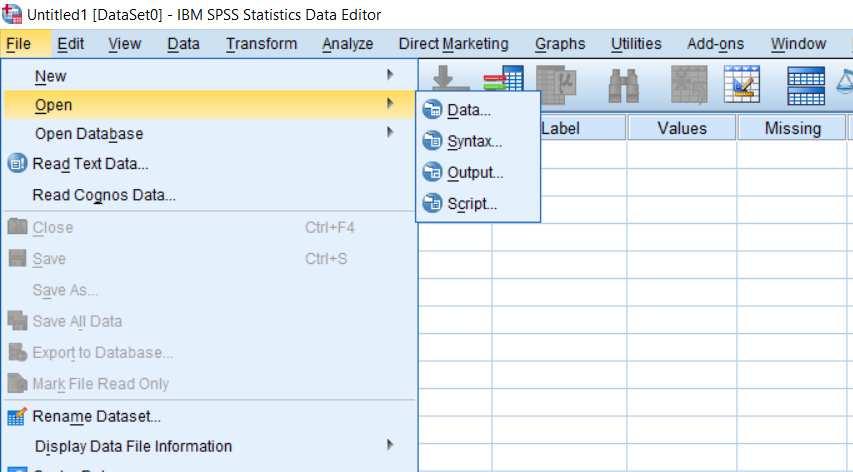This screenshot has width=853, height=472.
Task: Click the Label column header
Action: 582,128
